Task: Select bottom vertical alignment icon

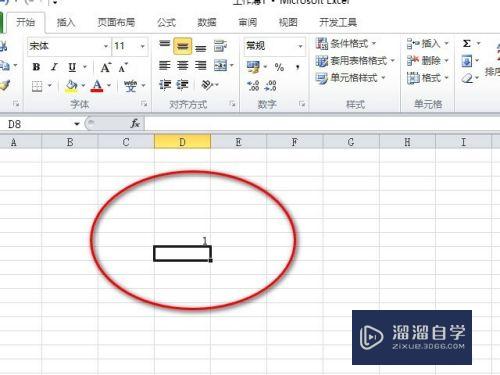Action: 200,47
